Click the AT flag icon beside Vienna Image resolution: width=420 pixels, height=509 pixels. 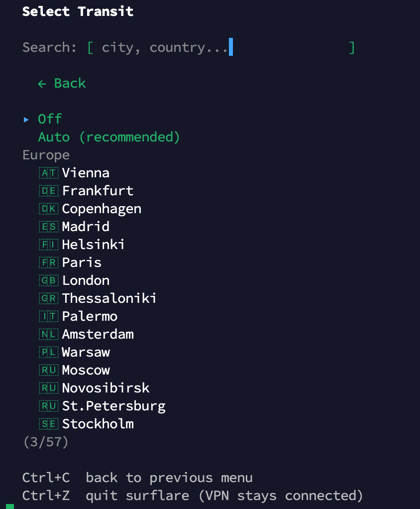pos(49,173)
